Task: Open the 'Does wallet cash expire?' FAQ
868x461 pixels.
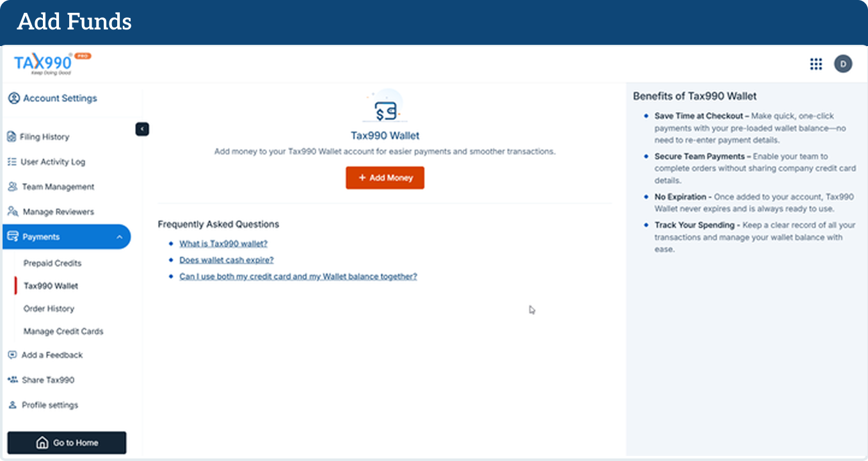Action: click(227, 260)
